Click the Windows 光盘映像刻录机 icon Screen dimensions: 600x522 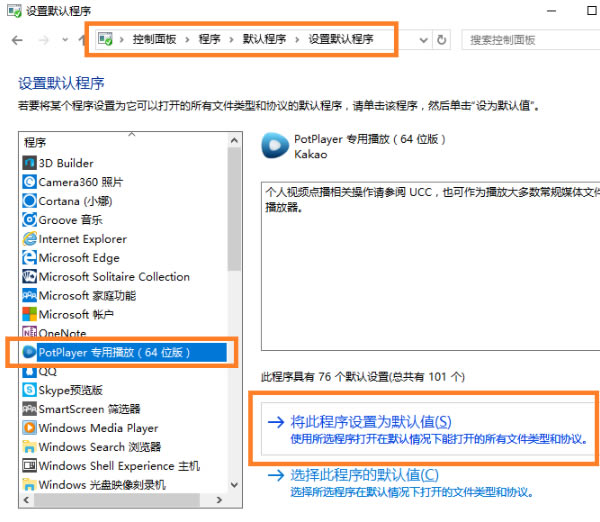29,484
